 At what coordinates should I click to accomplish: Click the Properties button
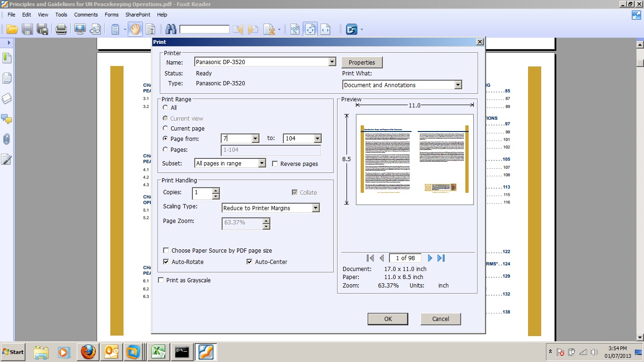tap(362, 62)
